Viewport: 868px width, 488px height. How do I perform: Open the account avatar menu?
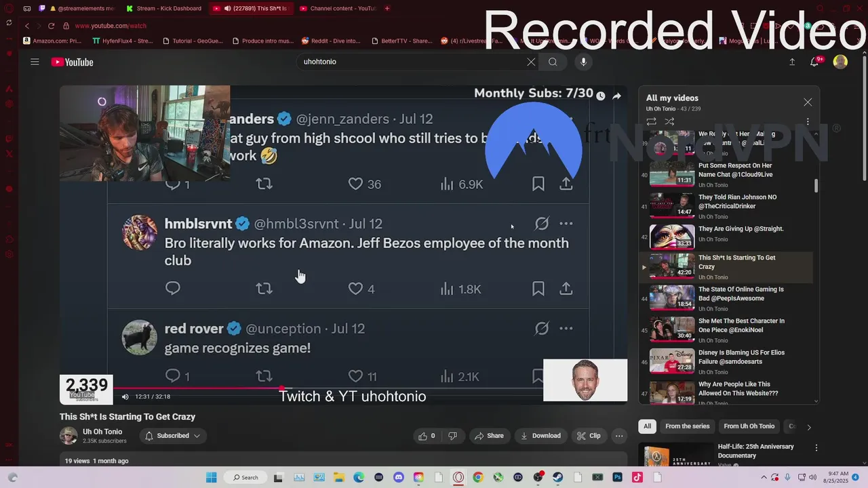point(840,62)
